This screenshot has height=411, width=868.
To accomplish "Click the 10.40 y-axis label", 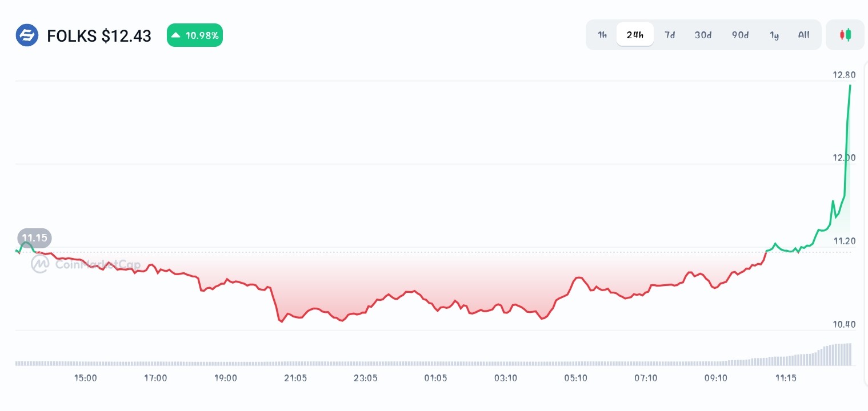I will [843, 324].
